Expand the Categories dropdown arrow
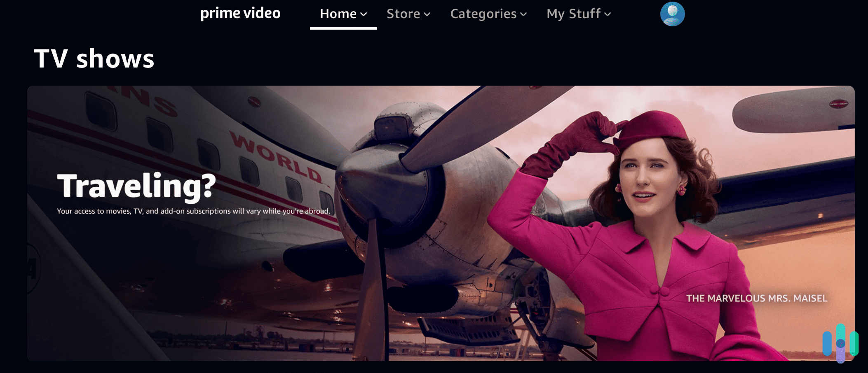 pyautogui.click(x=523, y=15)
